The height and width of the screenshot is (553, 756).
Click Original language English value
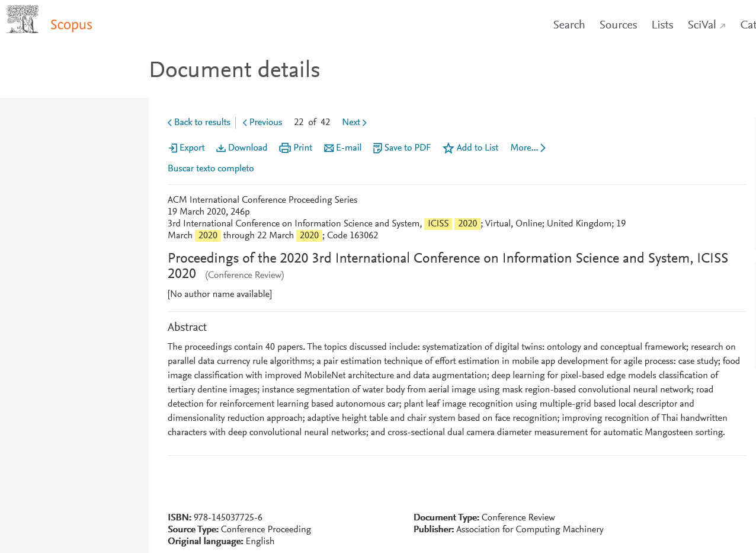pos(260,542)
